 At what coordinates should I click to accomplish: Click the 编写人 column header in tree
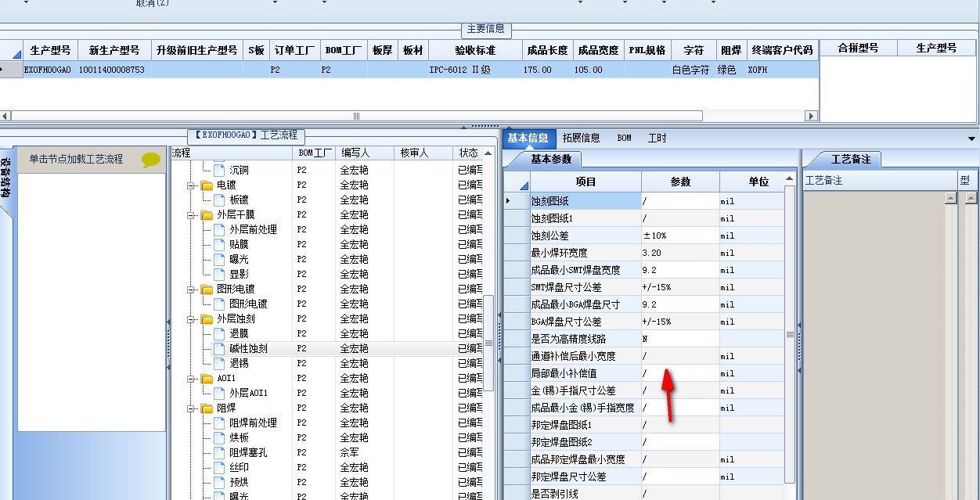click(x=365, y=153)
